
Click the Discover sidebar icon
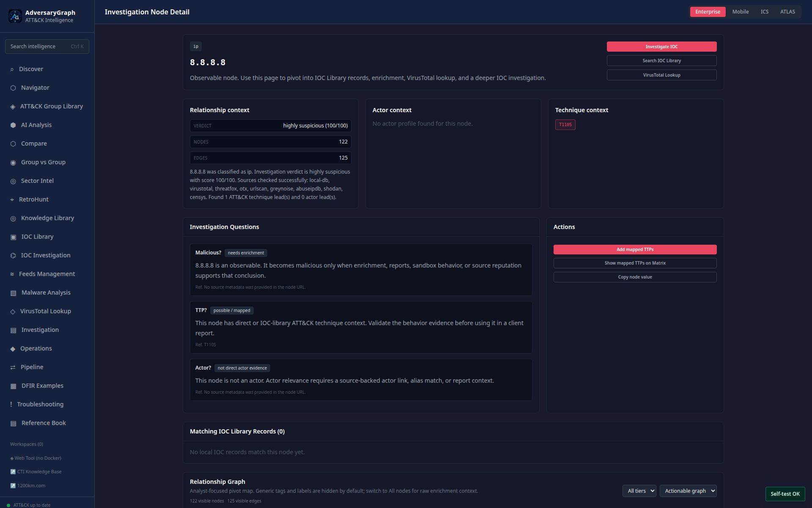pos(12,69)
